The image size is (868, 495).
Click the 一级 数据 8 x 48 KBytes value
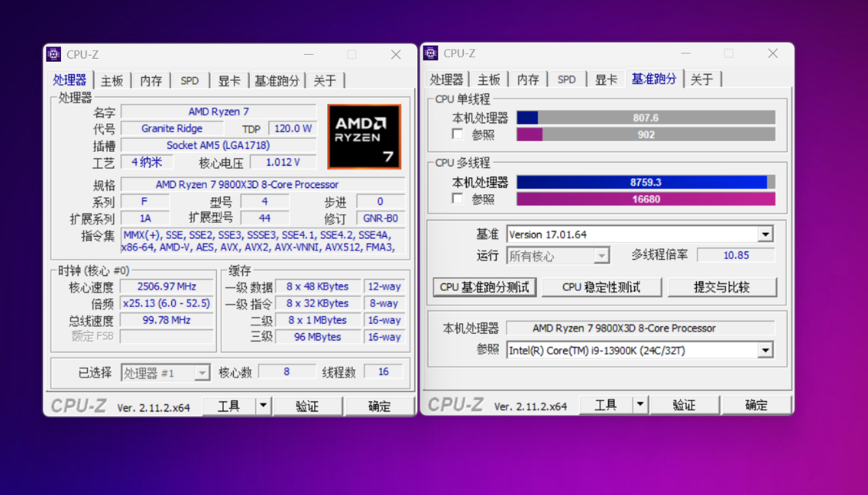click(318, 287)
